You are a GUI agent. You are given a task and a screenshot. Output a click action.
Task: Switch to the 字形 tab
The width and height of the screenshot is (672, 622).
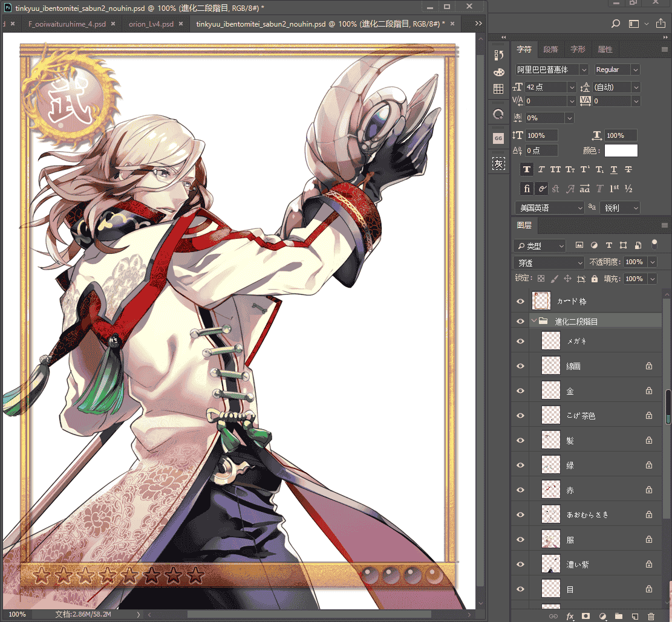pyautogui.click(x=578, y=49)
